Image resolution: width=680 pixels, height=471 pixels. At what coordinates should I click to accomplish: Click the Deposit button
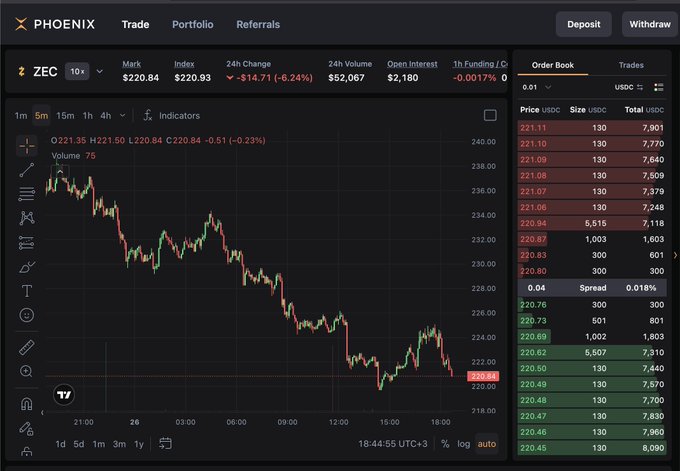(583, 24)
